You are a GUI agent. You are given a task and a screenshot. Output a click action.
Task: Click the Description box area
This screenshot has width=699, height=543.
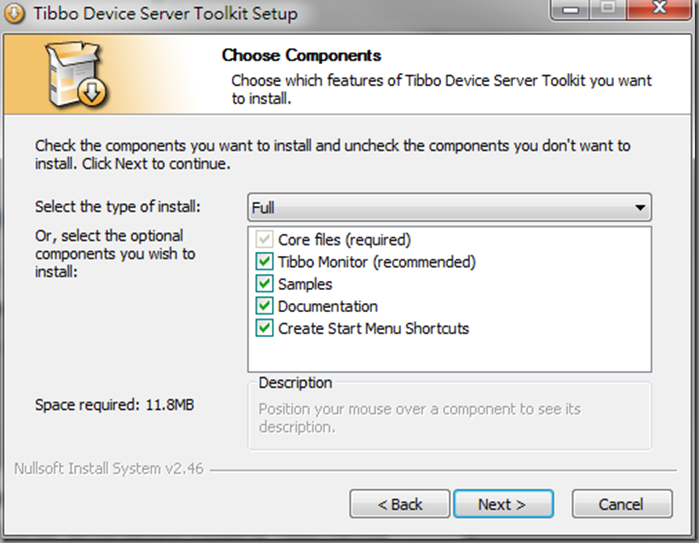click(449, 415)
